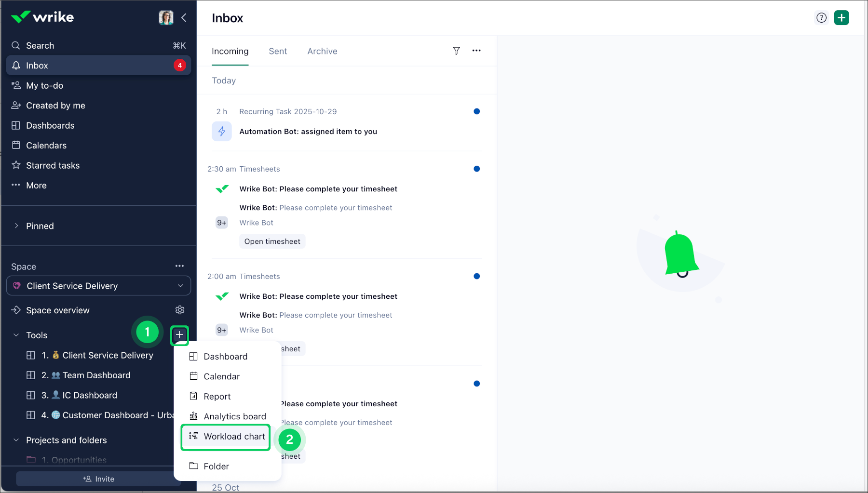Open space settings gear icon

tap(180, 310)
